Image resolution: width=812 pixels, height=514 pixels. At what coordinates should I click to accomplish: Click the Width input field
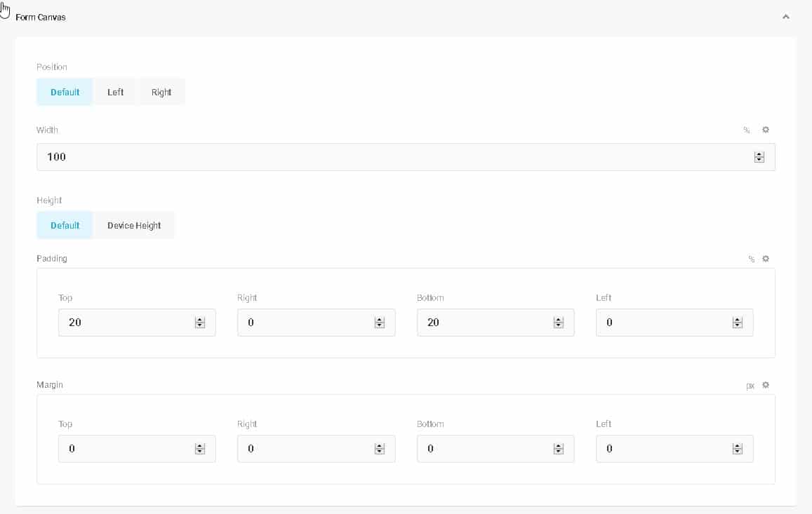tap(393, 157)
